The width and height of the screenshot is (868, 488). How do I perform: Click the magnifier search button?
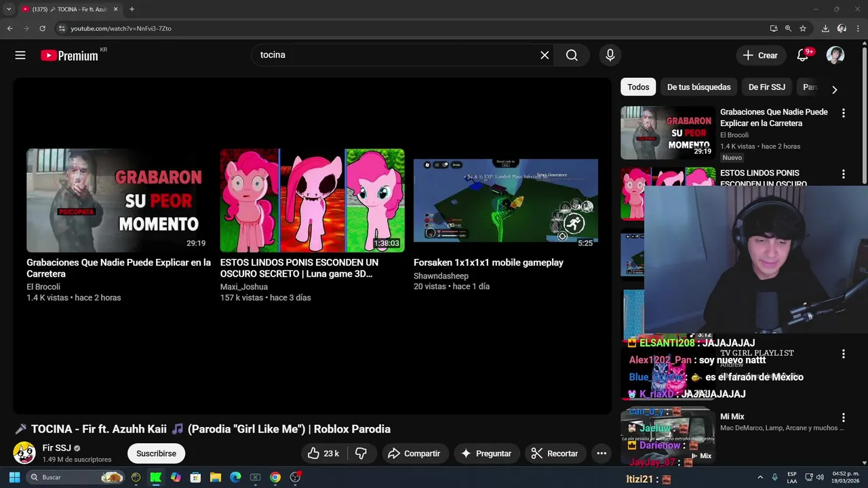tap(572, 55)
